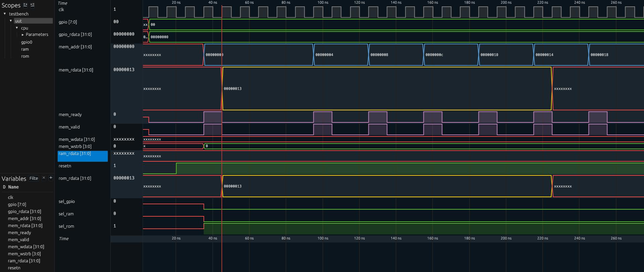Collapse the testbench scope
Image resolution: width=644 pixels, height=272 pixels.
click(5, 14)
